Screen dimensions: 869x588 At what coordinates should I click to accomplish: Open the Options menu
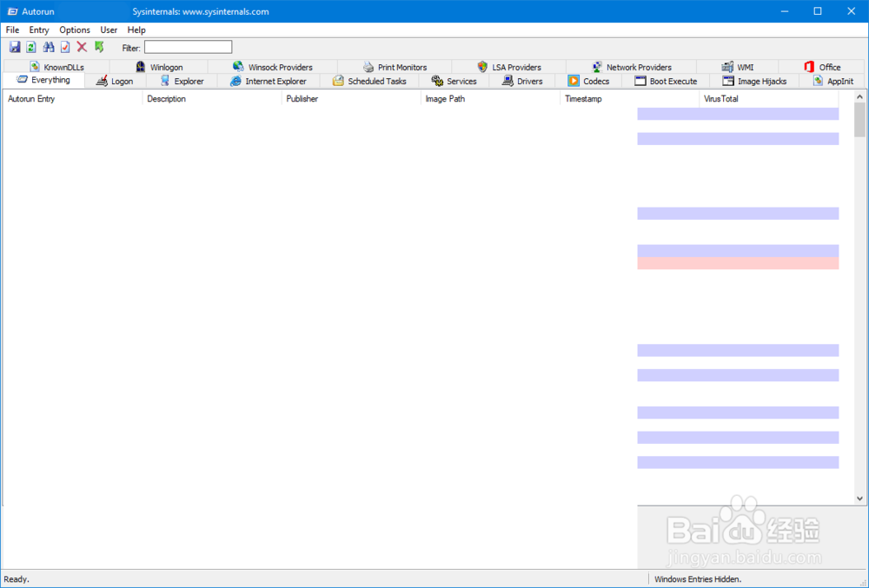(75, 30)
